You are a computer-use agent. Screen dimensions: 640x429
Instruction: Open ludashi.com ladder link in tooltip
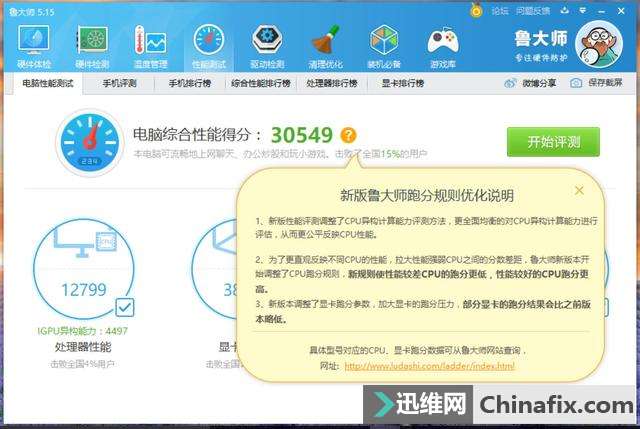(429, 366)
